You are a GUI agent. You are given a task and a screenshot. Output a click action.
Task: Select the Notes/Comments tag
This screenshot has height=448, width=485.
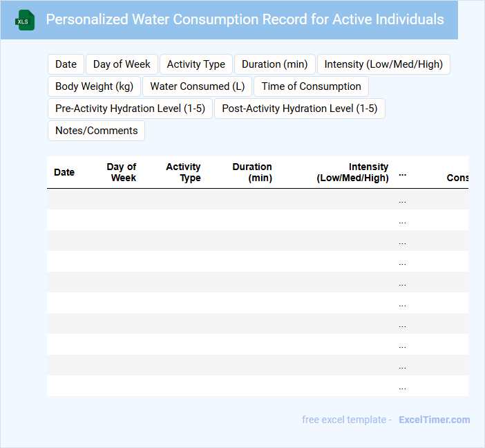96,131
